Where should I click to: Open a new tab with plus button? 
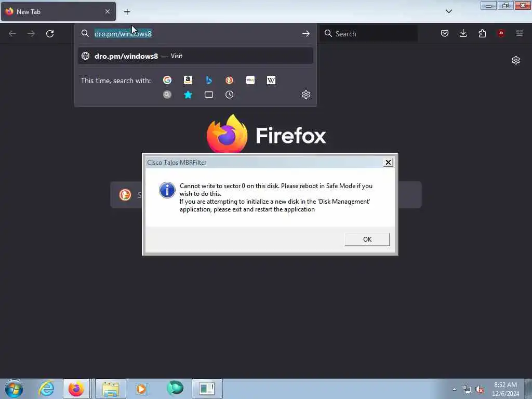click(127, 12)
